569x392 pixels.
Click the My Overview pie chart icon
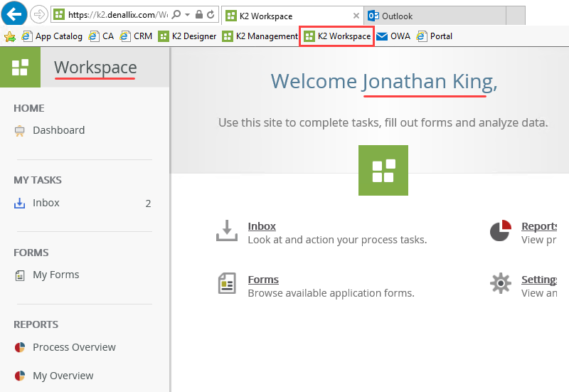(20, 376)
